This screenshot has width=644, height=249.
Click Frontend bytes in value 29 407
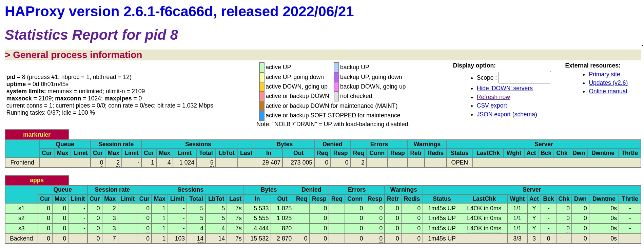tap(271, 162)
